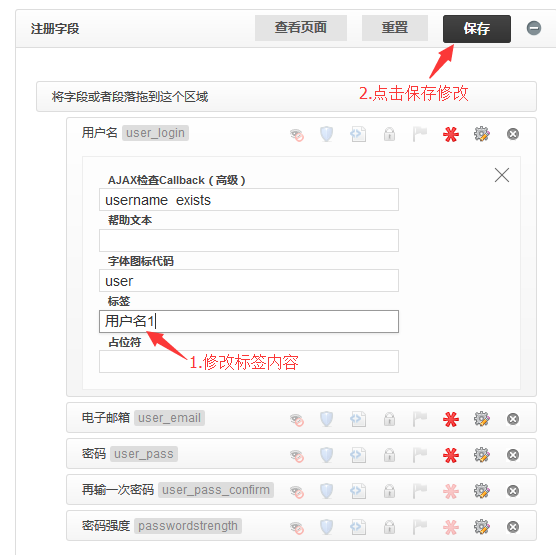
Task: Collapse the 注册字段 panel with minus icon
Action: click(534, 28)
